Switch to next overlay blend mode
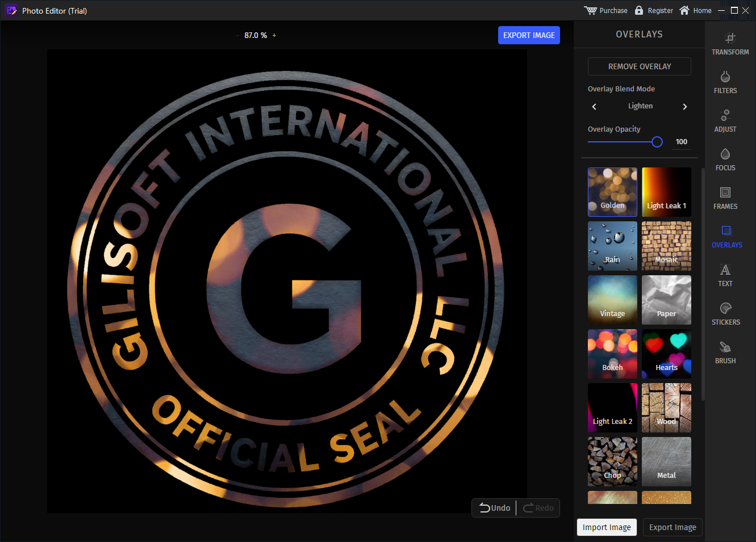 [x=685, y=107]
